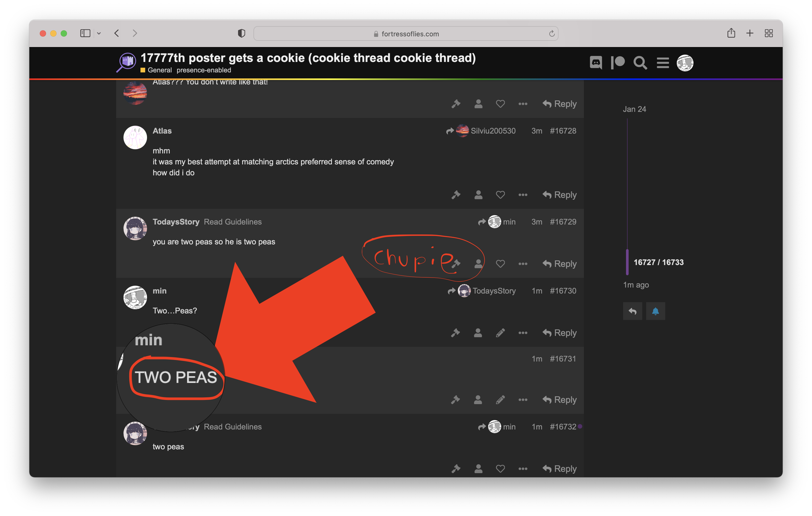The image size is (812, 516).
Task: Edit min's post #16730 with pencil icon
Action: coord(500,333)
